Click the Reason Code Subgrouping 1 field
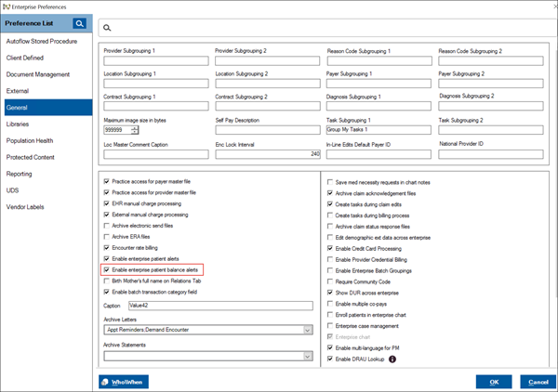 (x=379, y=60)
